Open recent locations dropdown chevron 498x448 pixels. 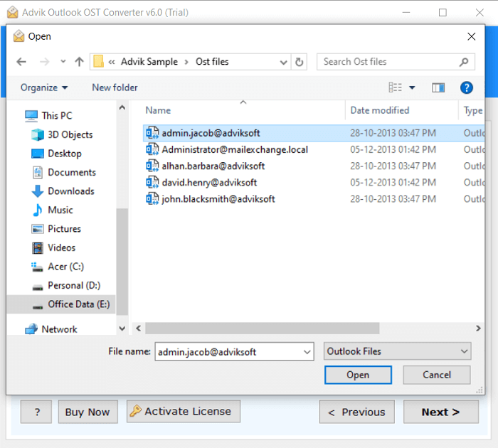pos(63,62)
